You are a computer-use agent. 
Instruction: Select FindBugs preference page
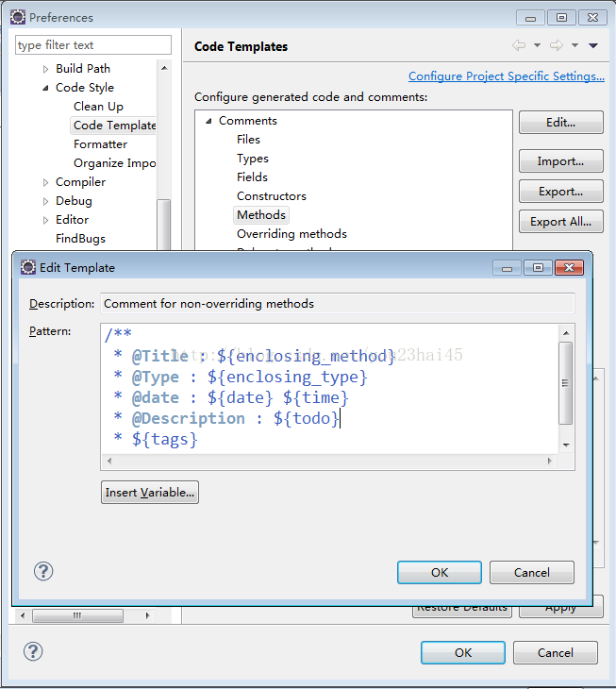click(80, 239)
